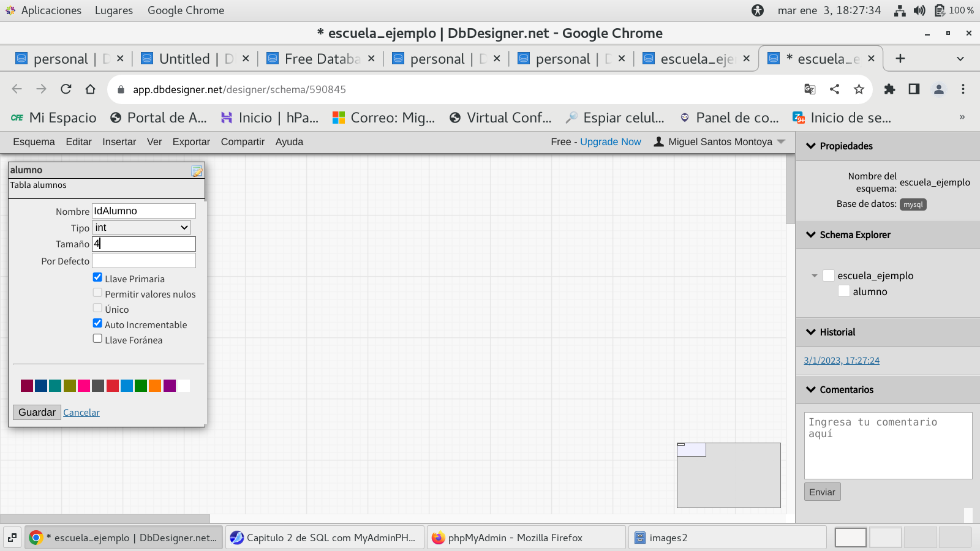Screen dimensions: 980x551
Task: Click the comment text area
Action: pos(888,445)
